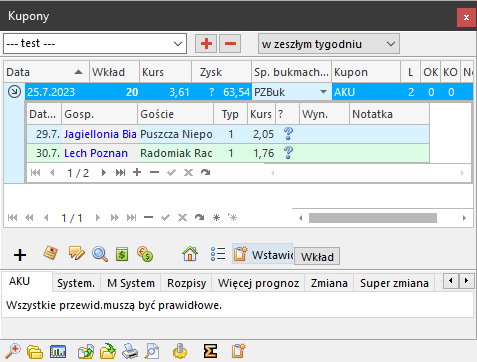Screen dimensions: 477x362
Task: Click the green house home icon
Action: [x=190, y=254]
